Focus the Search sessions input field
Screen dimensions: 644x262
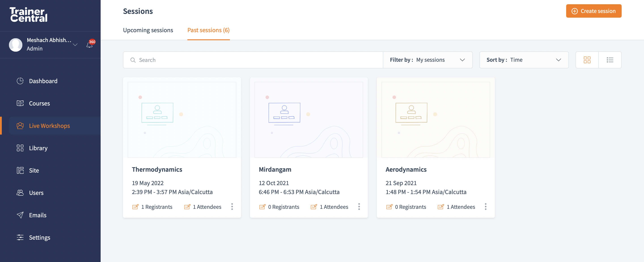point(253,60)
